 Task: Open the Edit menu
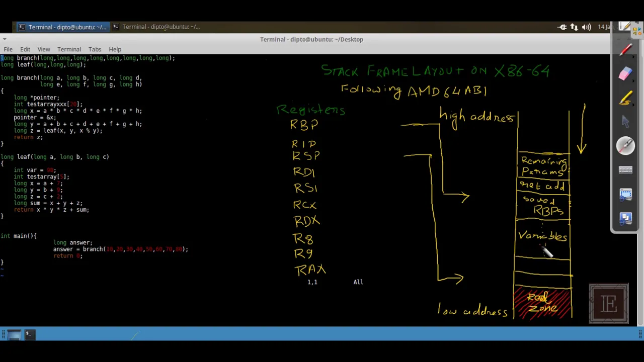(x=25, y=49)
